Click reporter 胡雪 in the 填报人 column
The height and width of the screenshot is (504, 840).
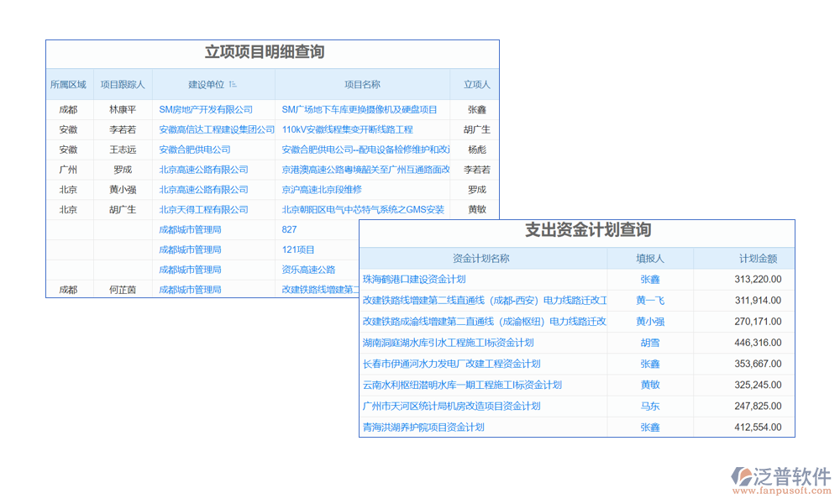pyautogui.click(x=649, y=343)
